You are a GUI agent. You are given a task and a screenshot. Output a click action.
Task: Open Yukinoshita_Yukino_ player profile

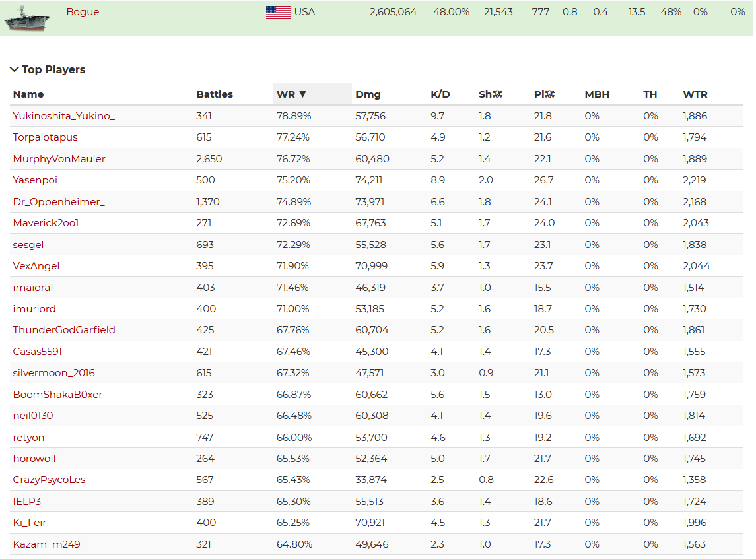click(x=63, y=116)
